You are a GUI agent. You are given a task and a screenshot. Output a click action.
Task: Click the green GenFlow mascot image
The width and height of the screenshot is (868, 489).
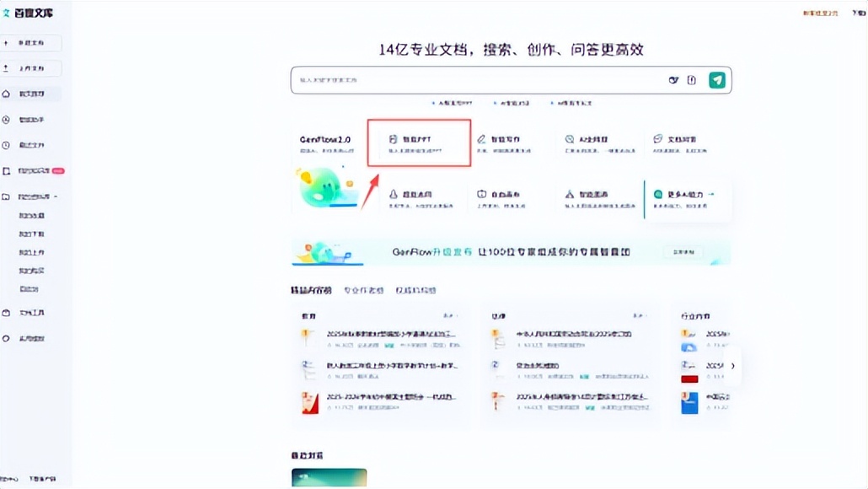coord(326,188)
